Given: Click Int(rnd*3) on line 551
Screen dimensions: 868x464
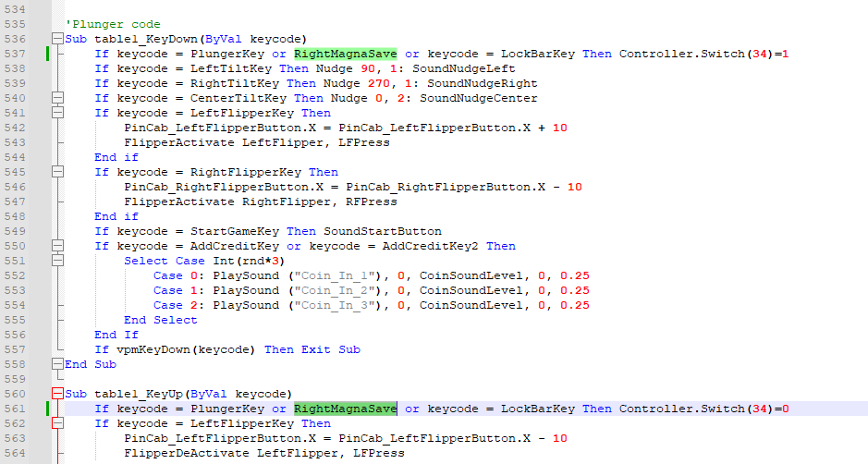Looking at the screenshot, I should pos(249,261).
